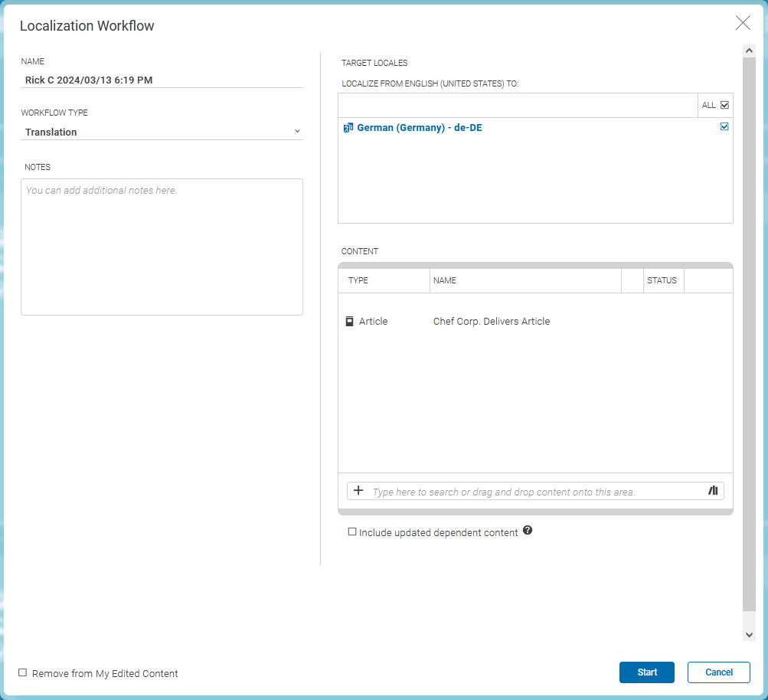Screen dimensions: 768x700
Task: Open the Workflow Type selector showing Translation
Action: pyautogui.click(x=162, y=132)
